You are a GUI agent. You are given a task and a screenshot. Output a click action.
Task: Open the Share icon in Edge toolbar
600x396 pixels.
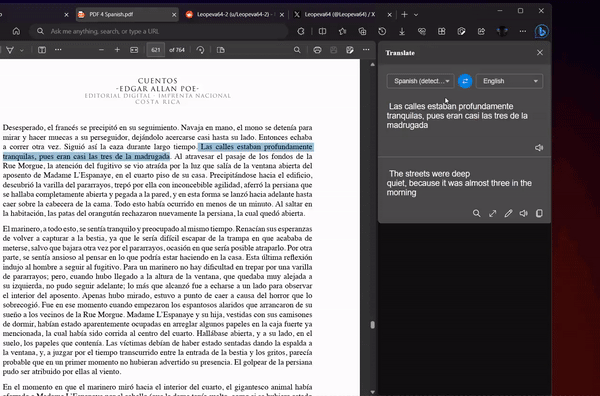coord(481,31)
